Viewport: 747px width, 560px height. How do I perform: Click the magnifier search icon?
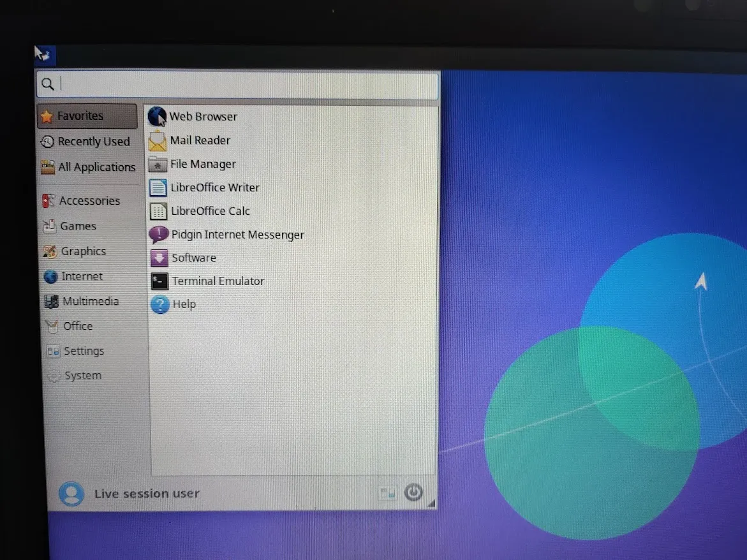coord(48,84)
